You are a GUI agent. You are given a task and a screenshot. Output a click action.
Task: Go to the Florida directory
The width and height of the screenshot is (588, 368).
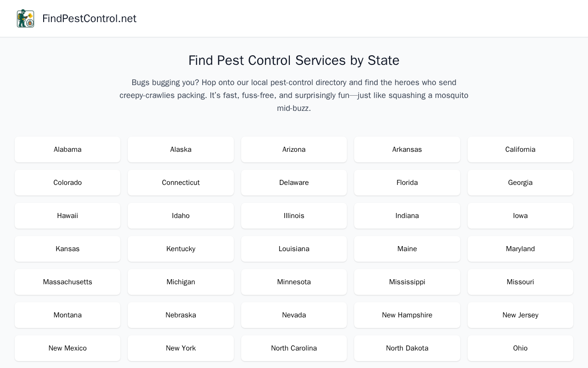[x=407, y=183]
